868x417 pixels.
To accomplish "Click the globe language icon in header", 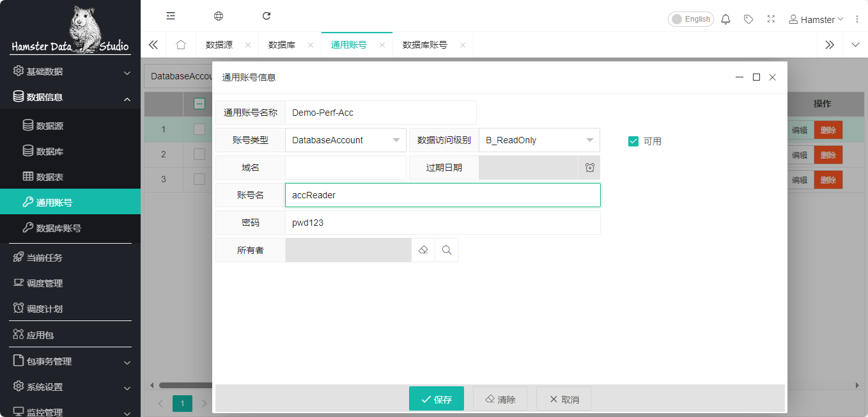I will 219,16.
